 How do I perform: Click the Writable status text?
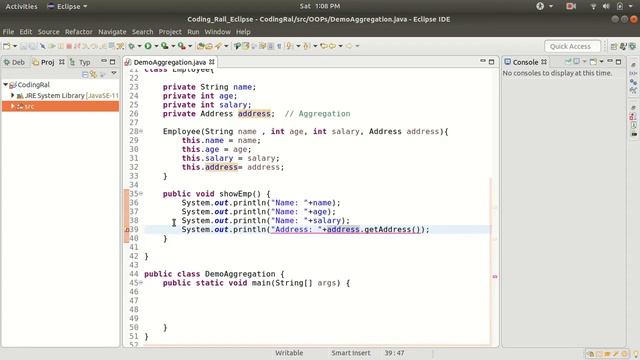click(289, 353)
